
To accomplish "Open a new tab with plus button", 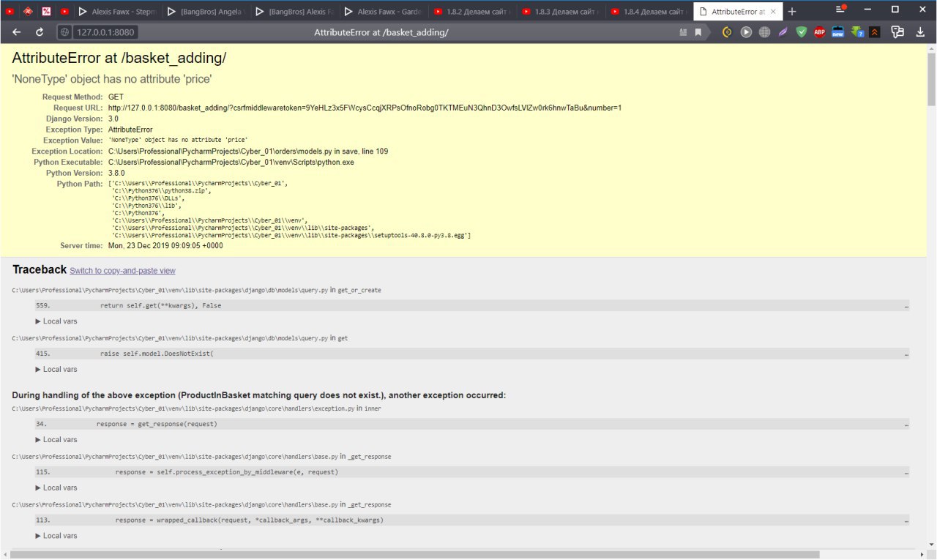I will 791,11.
